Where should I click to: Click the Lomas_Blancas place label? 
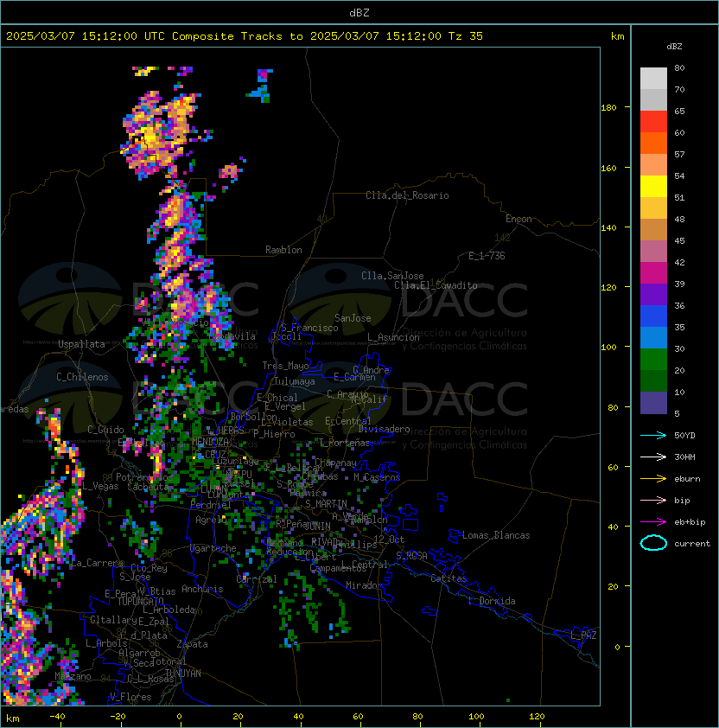(496, 535)
